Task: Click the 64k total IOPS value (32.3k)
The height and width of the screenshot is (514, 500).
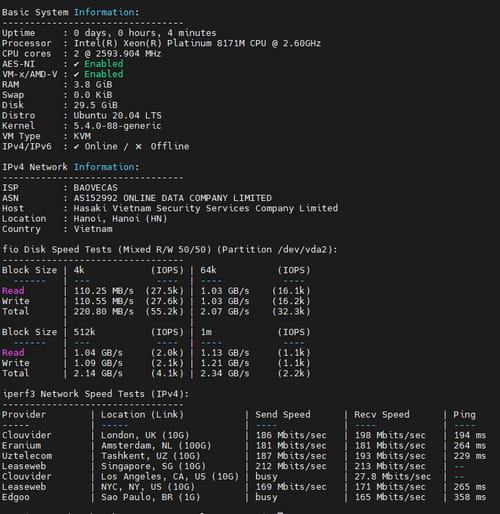Action: click(291, 312)
